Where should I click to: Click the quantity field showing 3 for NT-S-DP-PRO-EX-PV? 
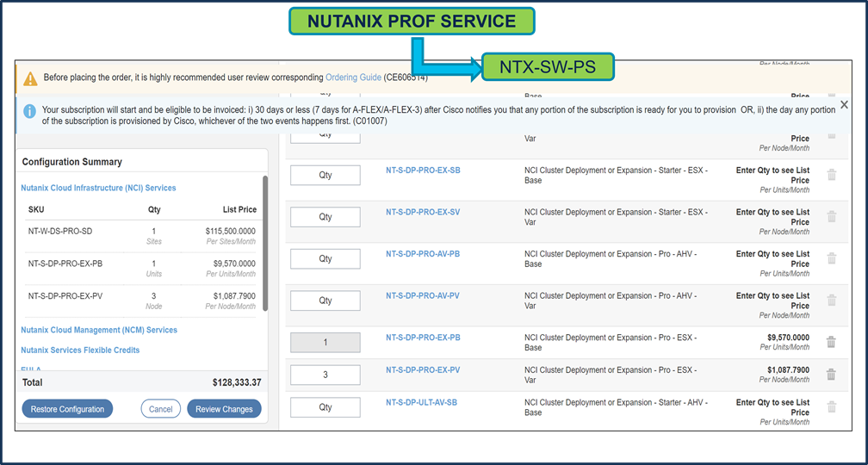pos(325,375)
